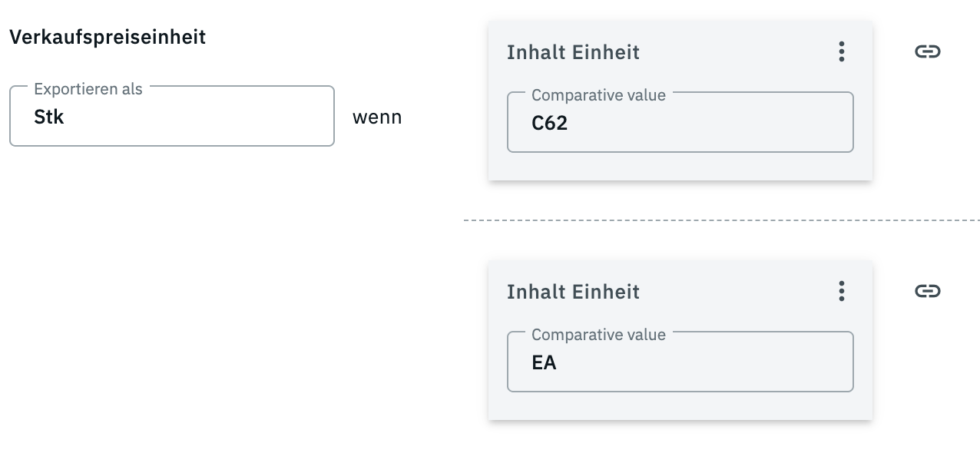Screen dimensions: 980x453
Task: Click the "Exportieren als" floating label
Action: point(88,89)
